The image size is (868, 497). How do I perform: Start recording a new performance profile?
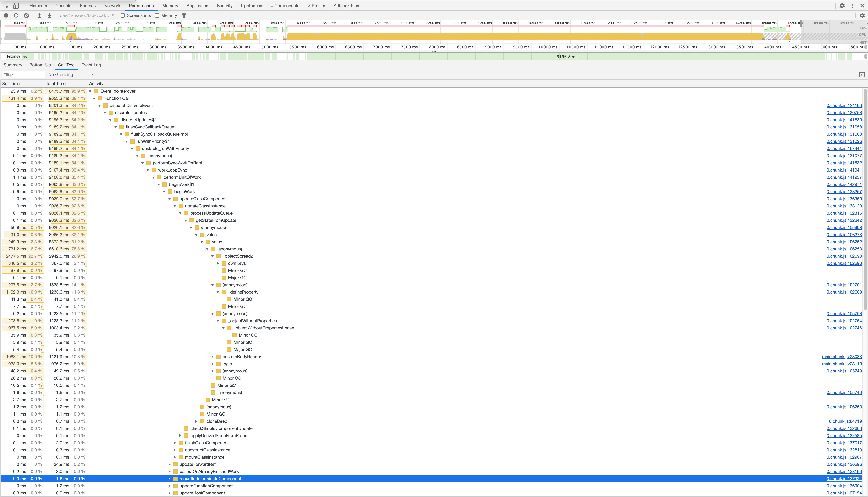6,15
